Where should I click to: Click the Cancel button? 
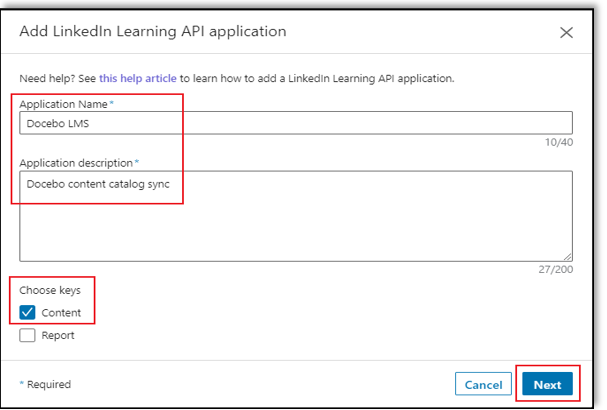483,384
